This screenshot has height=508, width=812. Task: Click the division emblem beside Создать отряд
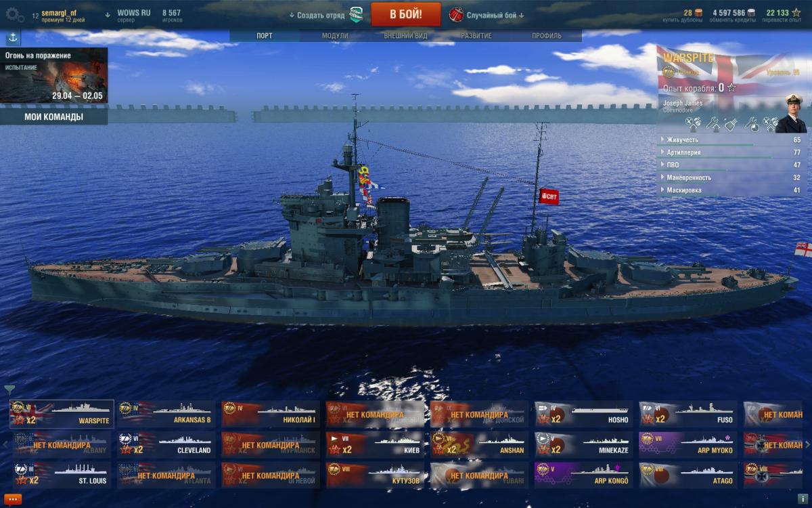pyautogui.click(x=356, y=14)
